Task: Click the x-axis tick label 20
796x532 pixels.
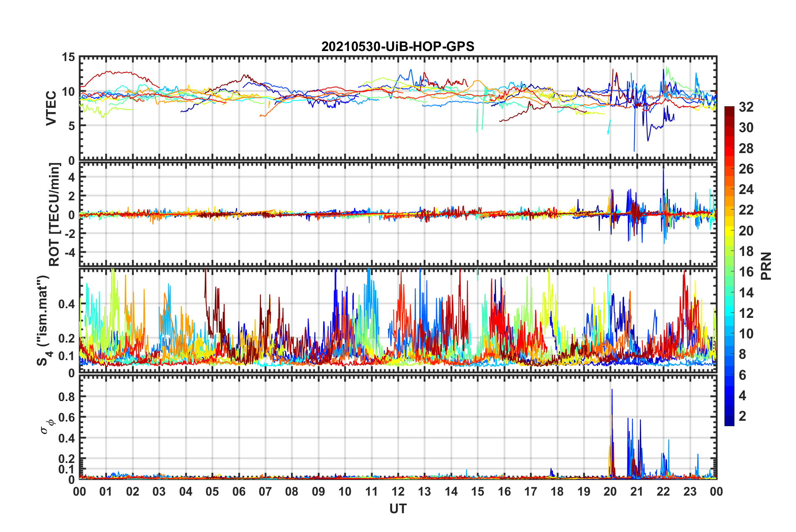Action: click(x=610, y=491)
